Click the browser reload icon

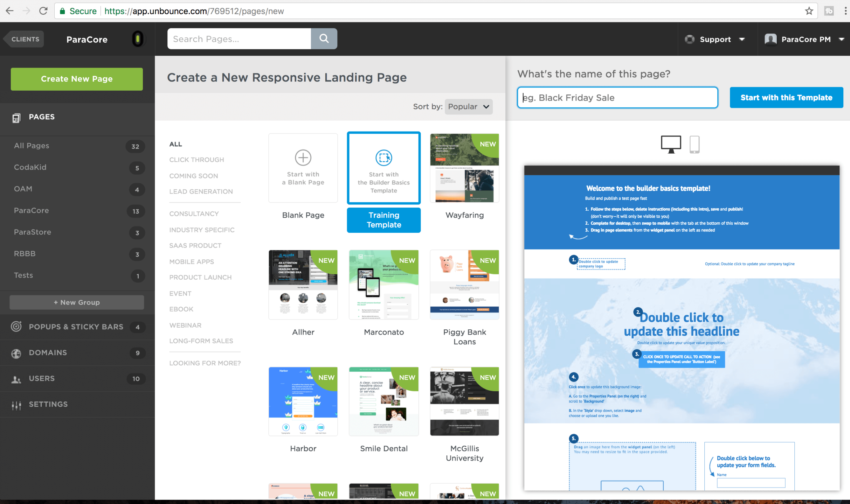(43, 11)
